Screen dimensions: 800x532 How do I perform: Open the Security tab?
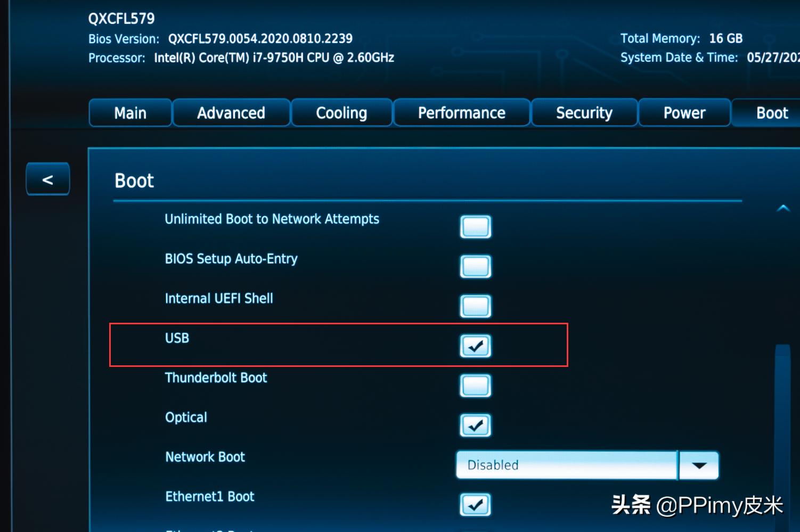pos(584,113)
